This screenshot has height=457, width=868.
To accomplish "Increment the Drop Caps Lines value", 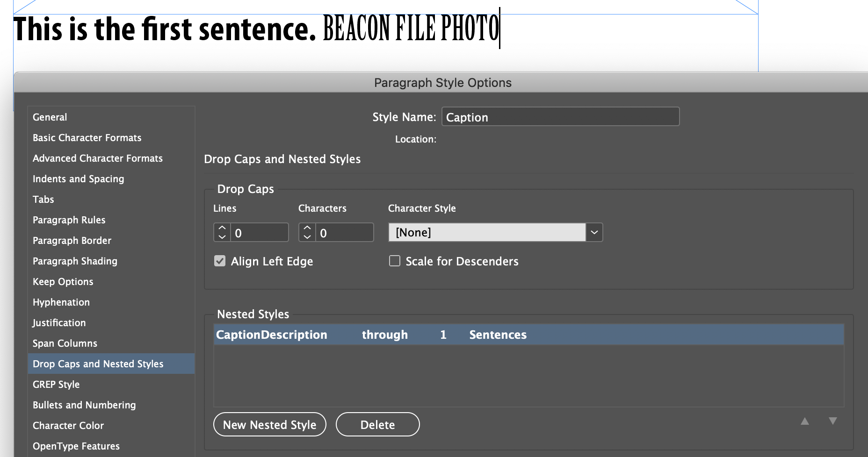I will 222,228.
